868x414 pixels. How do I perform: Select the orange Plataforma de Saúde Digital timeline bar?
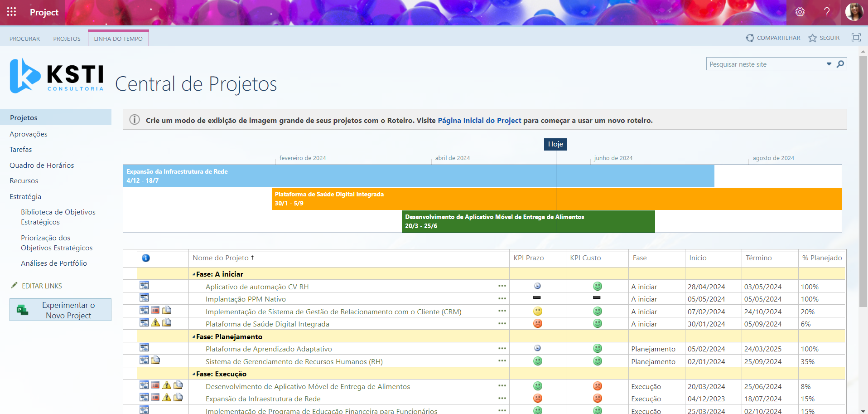[557, 199]
